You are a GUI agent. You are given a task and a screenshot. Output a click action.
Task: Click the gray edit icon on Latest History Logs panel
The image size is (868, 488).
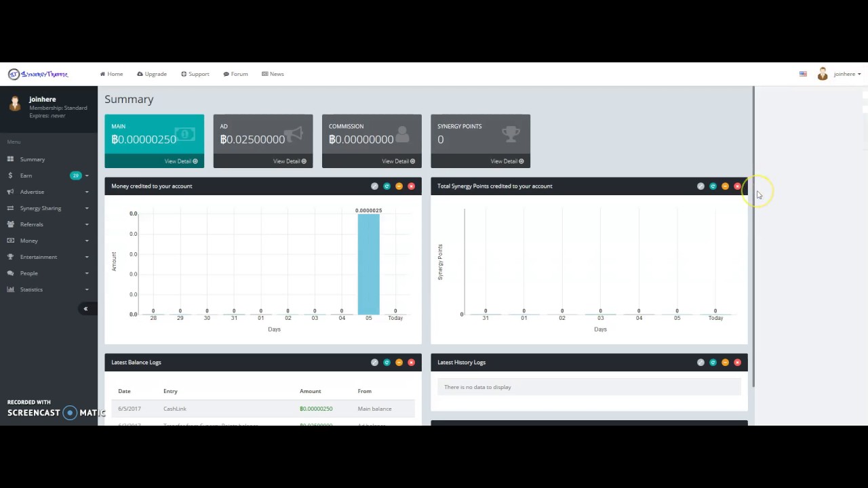[701, 363]
